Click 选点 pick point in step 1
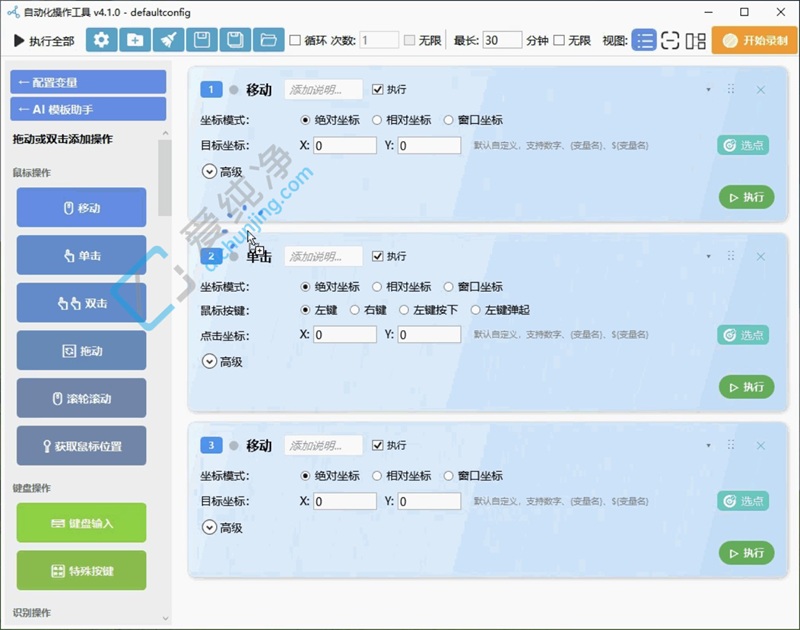This screenshot has height=630, width=800. pyautogui.click(x=743, y=145)
